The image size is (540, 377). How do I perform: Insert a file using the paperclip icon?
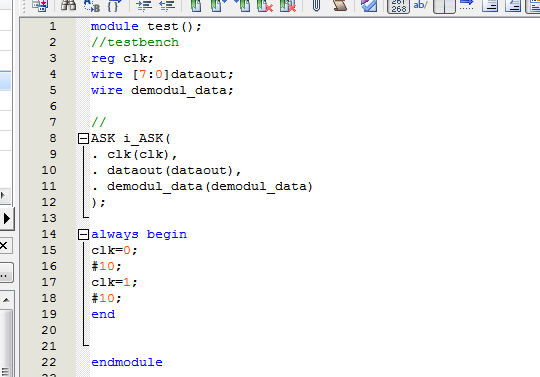[316, 5]
